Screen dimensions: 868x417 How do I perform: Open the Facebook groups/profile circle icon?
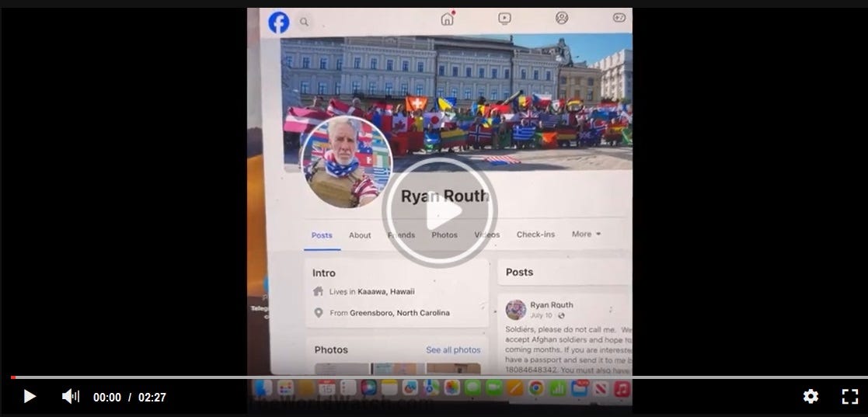[x=562, y=18]
